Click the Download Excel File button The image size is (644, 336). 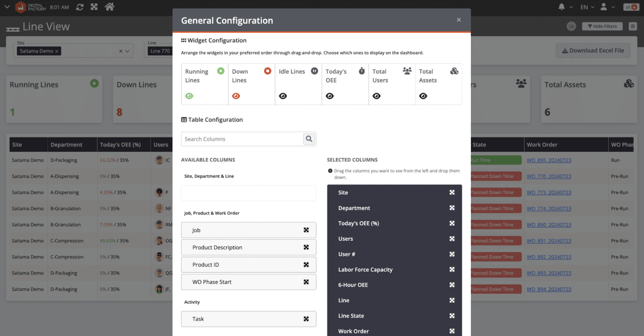593,50
